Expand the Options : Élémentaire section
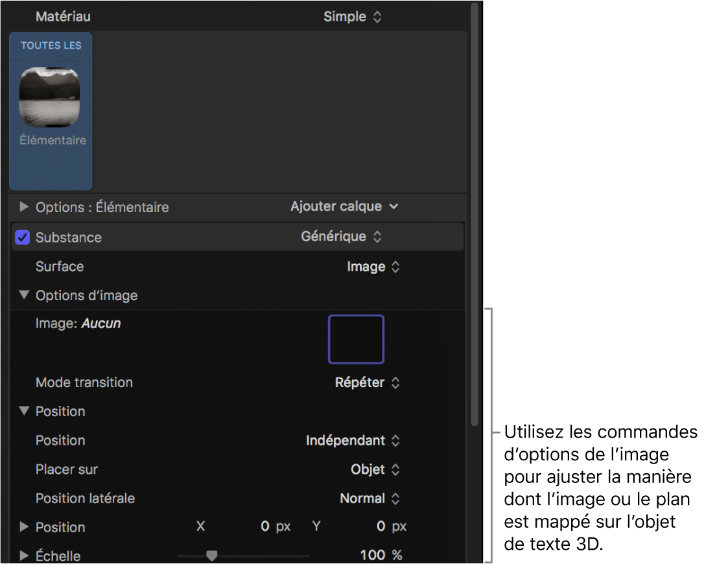 click(25, 207)
